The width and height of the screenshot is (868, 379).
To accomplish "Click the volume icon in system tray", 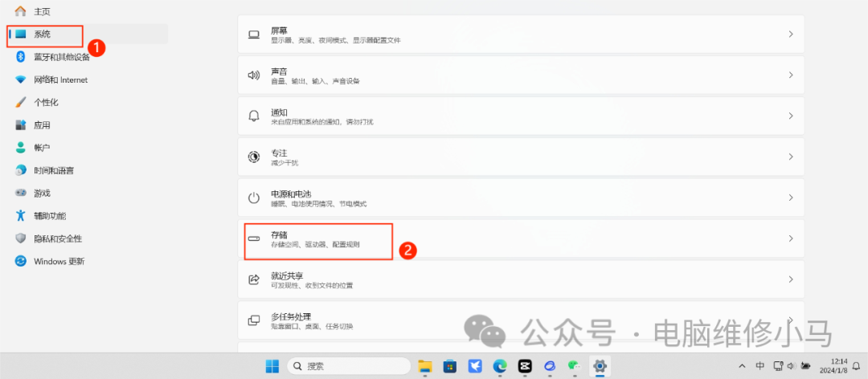I will point(791,365).
